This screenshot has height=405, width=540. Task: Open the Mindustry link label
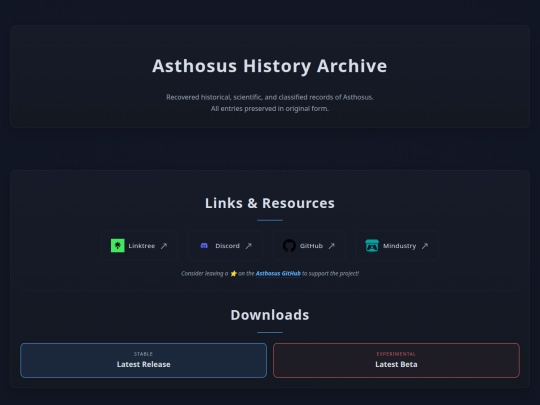click(x=399, y=246)
